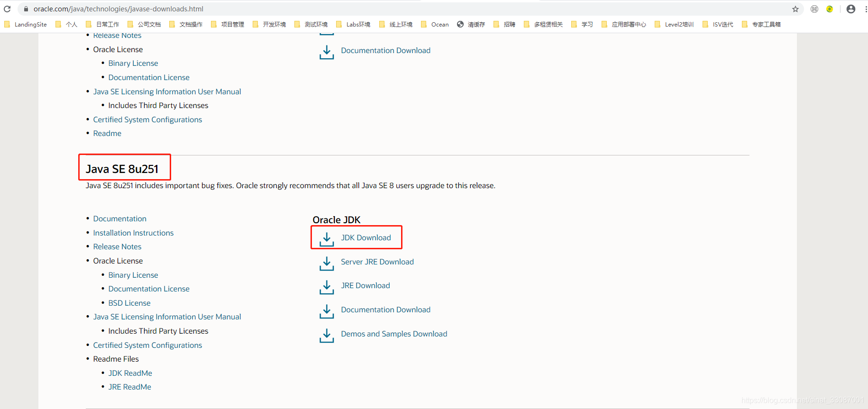Image resolution: width=868 pixels, height=409 pixels.
Task: Expand the 线上环境 bookmark folder
Action: [x=396, y=25]
